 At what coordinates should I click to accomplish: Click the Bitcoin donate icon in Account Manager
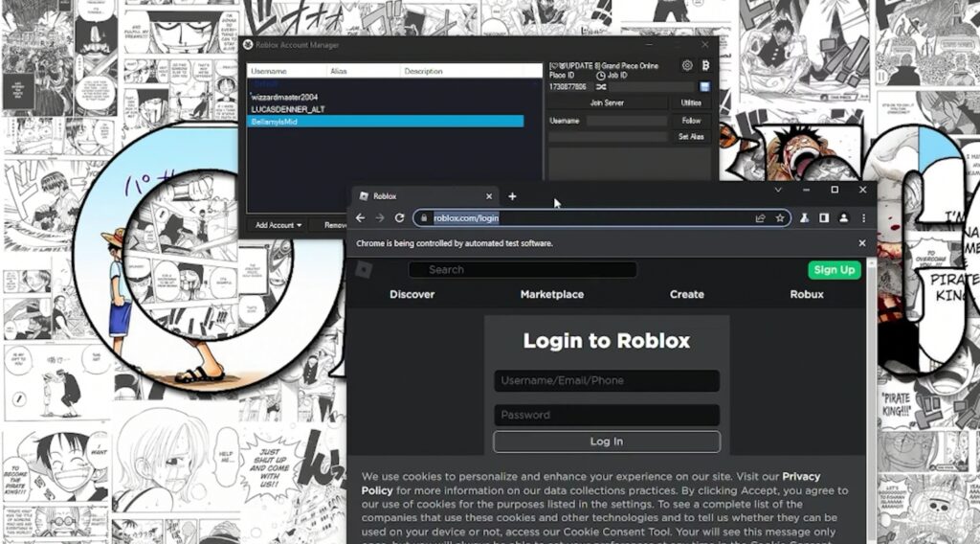[x=705, y=66]
